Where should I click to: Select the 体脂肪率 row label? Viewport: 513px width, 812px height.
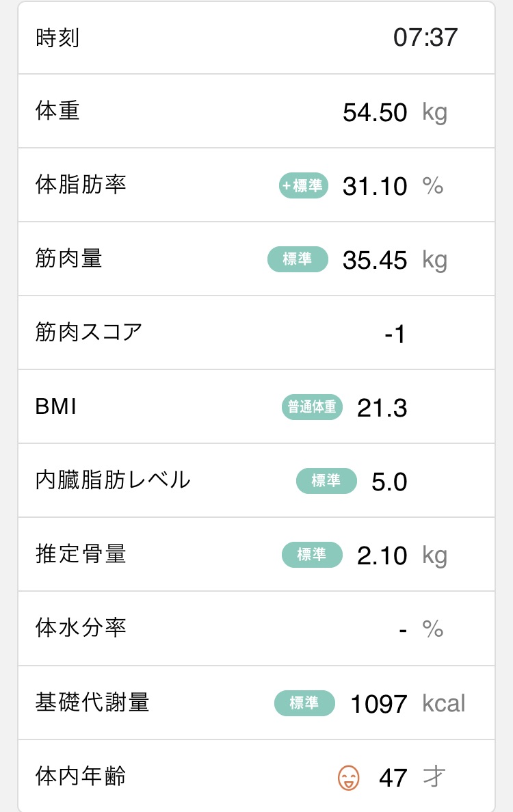[81, 184]
